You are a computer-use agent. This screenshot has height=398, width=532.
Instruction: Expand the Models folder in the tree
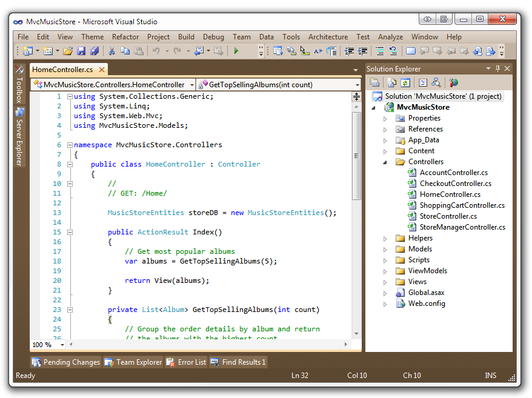[x=385, y=249]
